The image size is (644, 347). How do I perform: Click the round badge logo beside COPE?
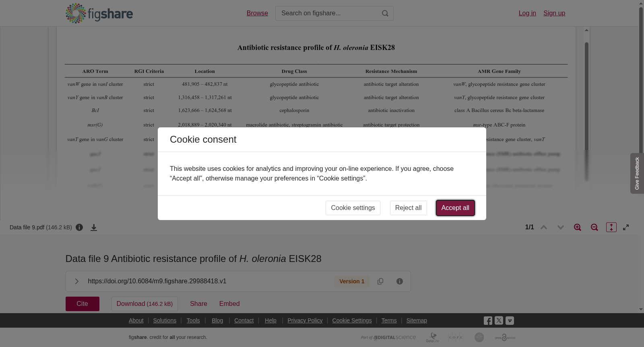click(x=479, y=337)
